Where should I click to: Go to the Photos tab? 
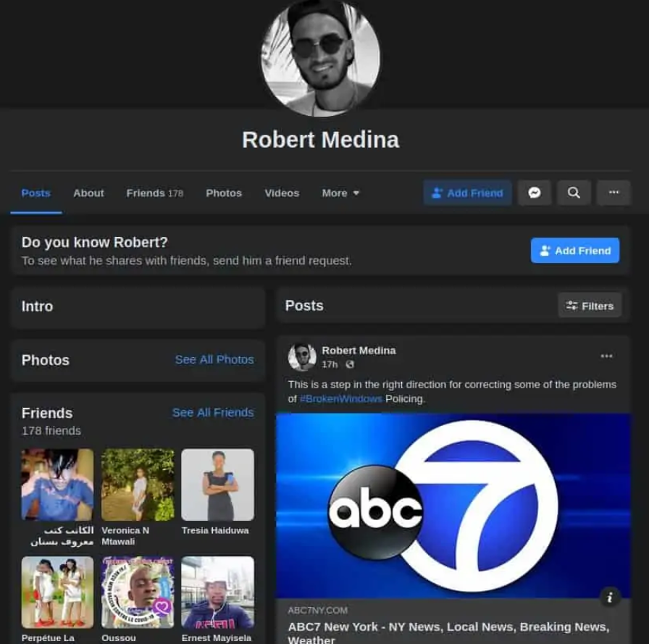[x=224, y=193]
